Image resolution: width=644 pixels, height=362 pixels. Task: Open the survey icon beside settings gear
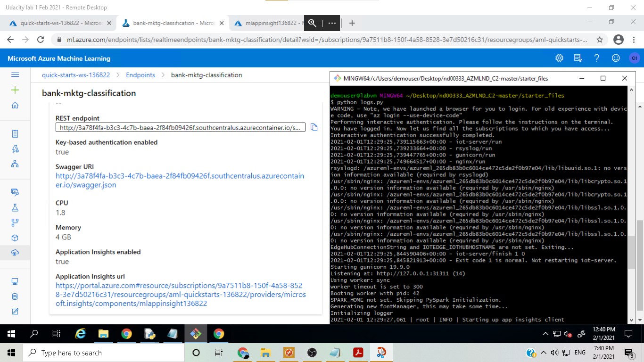578,58
